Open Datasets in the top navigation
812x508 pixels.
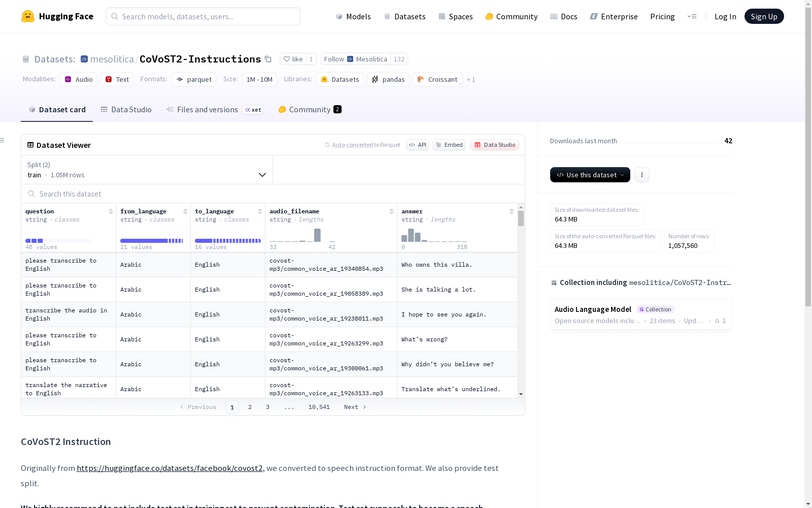404,16
